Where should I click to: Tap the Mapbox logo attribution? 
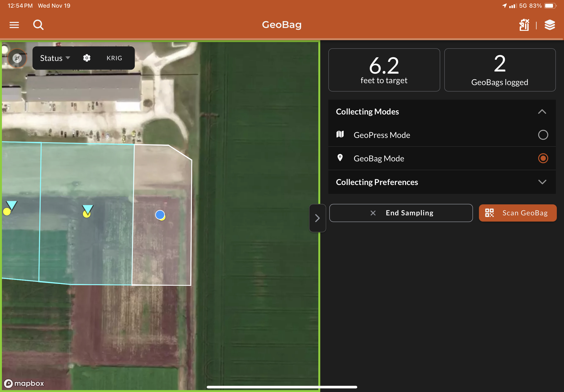(24, 383)
